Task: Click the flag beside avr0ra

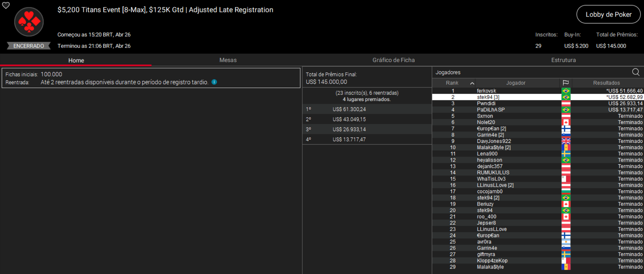Action: tap(566, 242)
